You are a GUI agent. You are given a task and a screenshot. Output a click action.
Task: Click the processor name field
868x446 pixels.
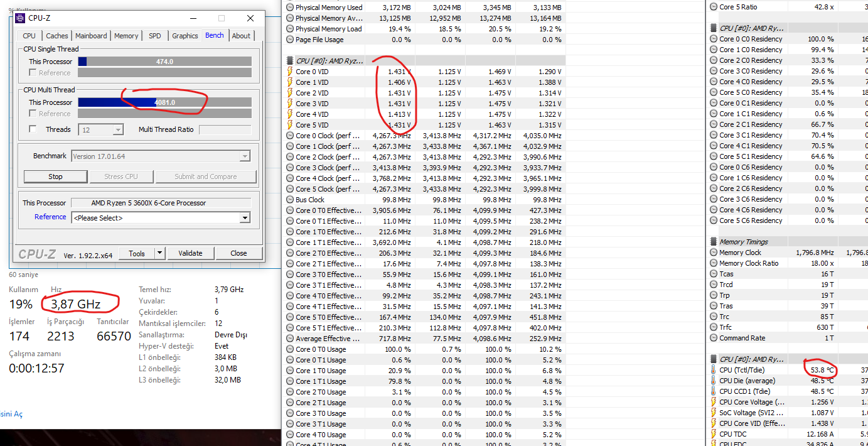[161, 203]
